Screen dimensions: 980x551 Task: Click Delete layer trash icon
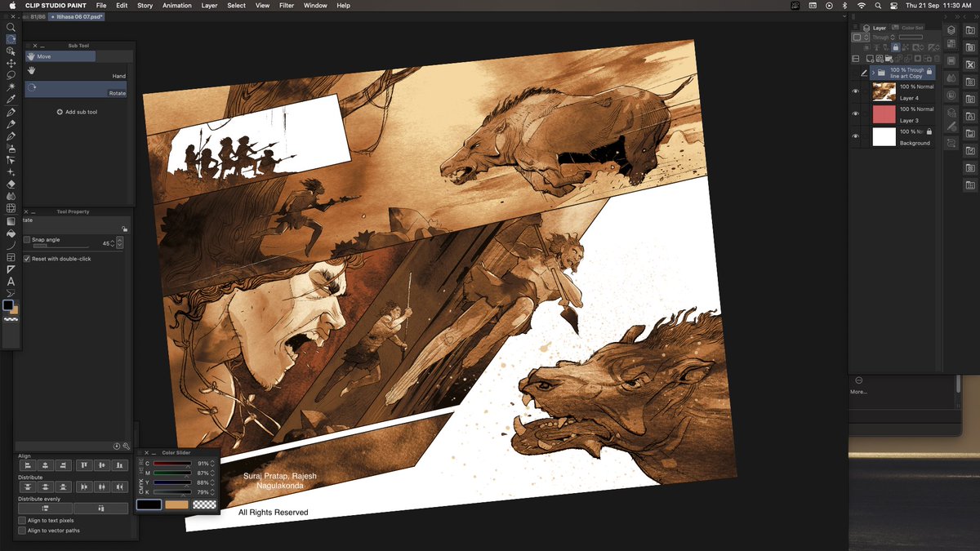click(937, 59)
